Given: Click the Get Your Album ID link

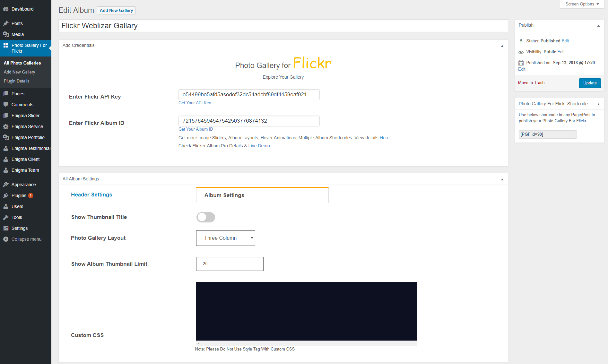Looking at the screenshot, I should 195,129.
